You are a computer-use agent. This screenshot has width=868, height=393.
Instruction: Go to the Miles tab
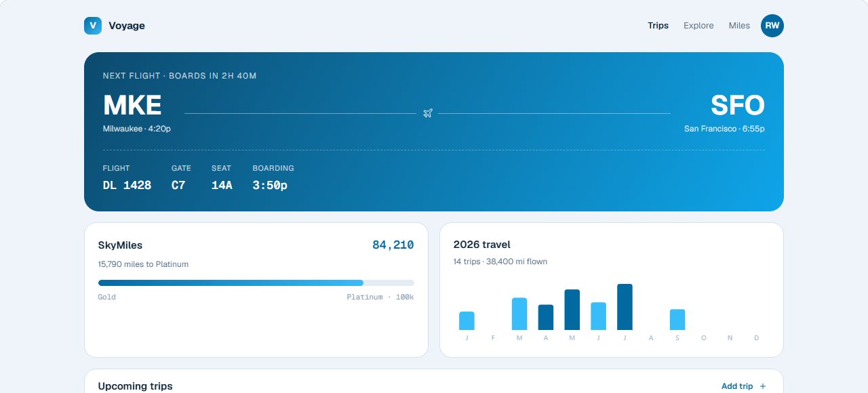(x=739, y=26)
